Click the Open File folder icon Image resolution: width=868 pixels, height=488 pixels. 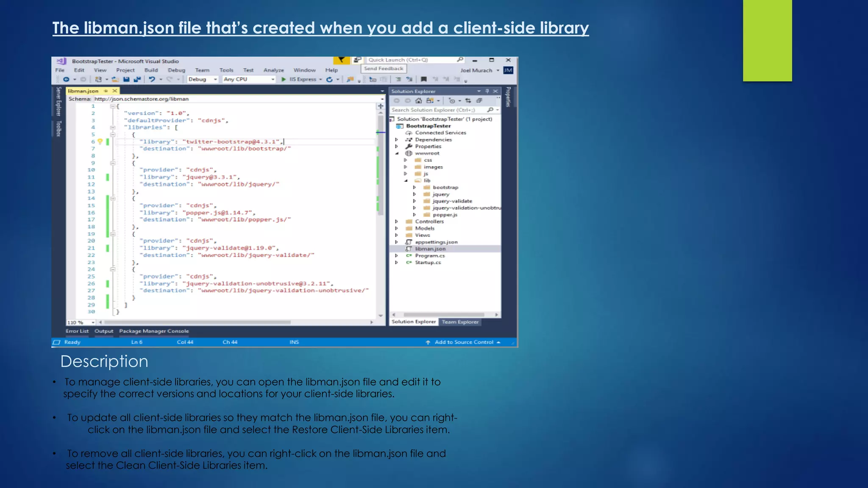click(115, 79)
